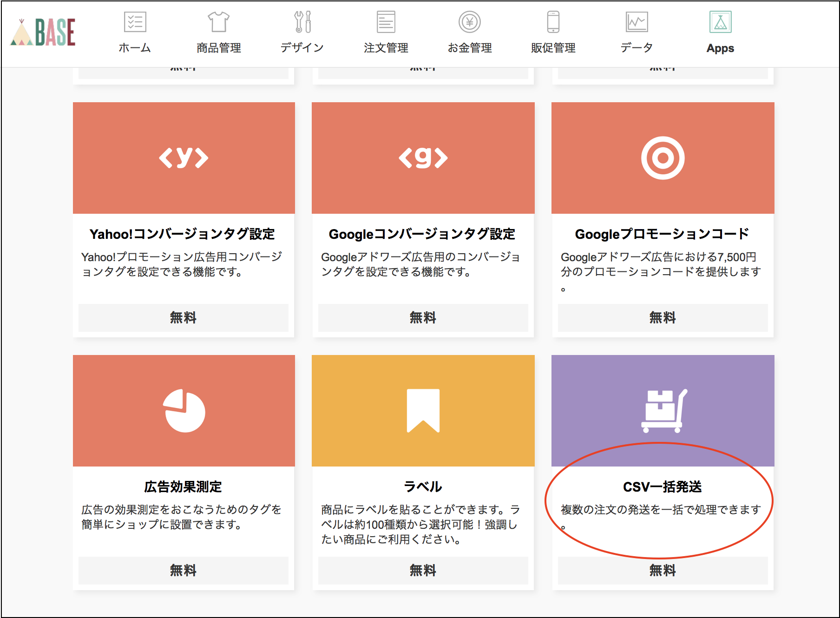Click 複数の注文の発送 description text
Screen dimensions: 840x618
tap(661, 517)
